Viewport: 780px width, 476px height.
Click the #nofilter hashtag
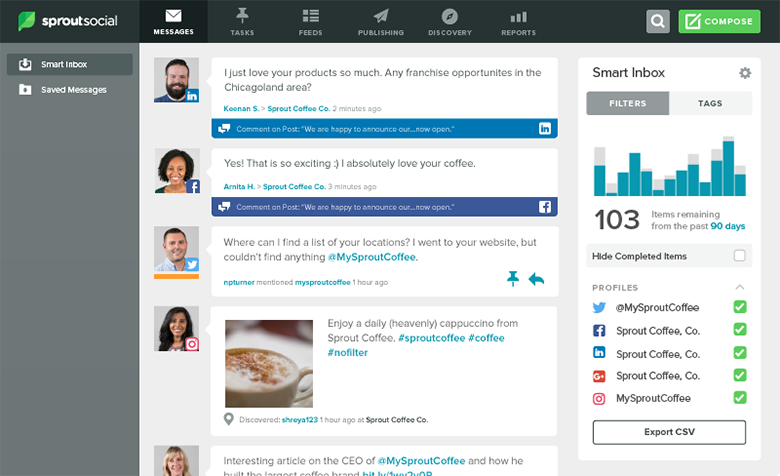(347, 353)
